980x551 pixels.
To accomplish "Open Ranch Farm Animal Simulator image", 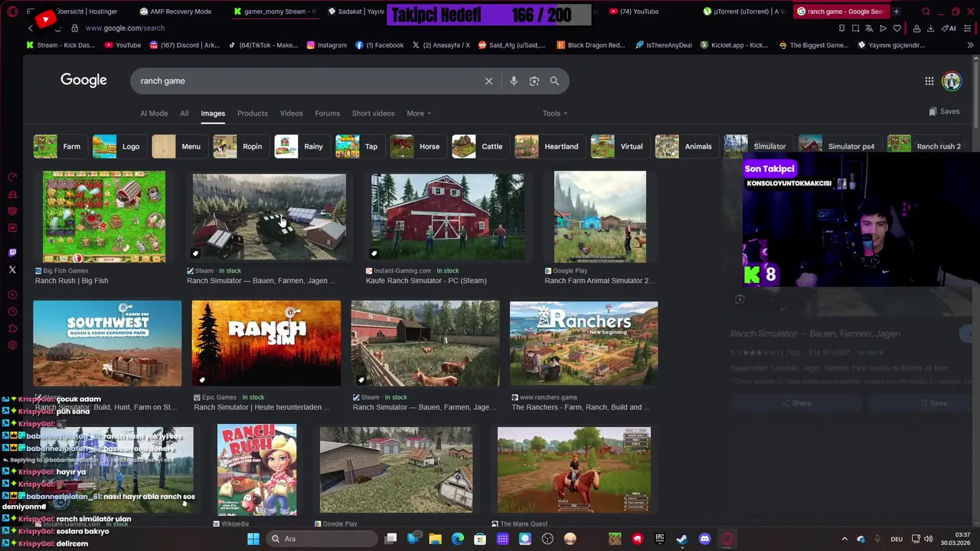I will click(600, 217).
